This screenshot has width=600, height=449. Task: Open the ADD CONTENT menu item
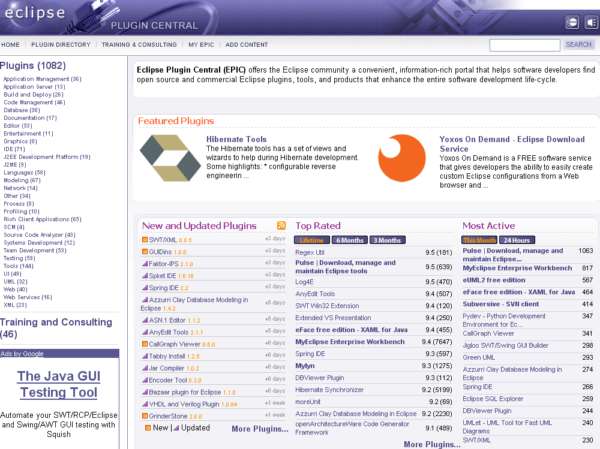246,45
